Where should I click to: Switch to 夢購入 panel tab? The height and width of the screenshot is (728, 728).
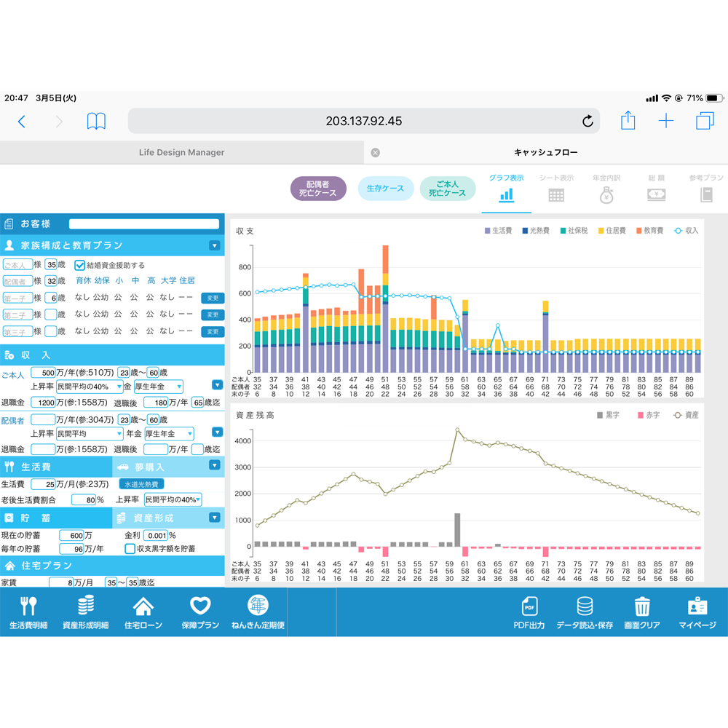(149, 467)
